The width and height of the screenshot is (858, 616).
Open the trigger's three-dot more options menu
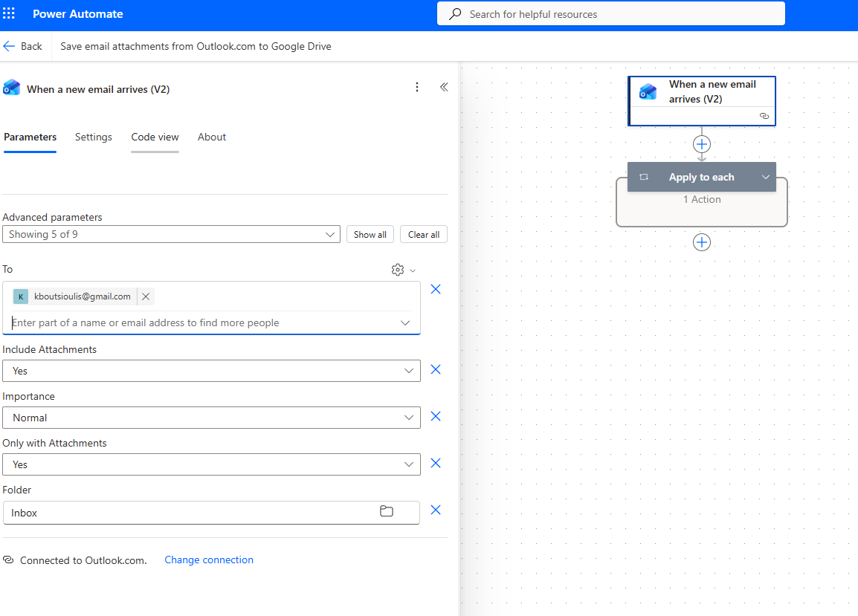[417, 87]
